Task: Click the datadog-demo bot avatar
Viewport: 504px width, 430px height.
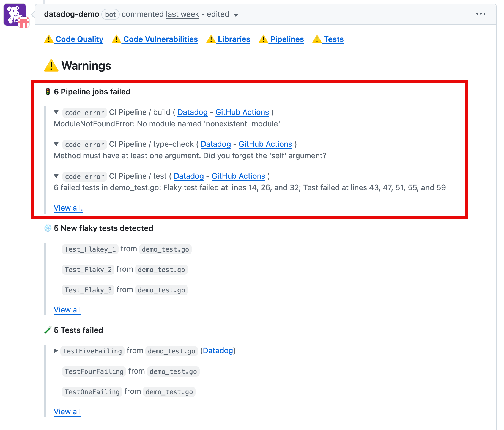Action: pos(15,15)
